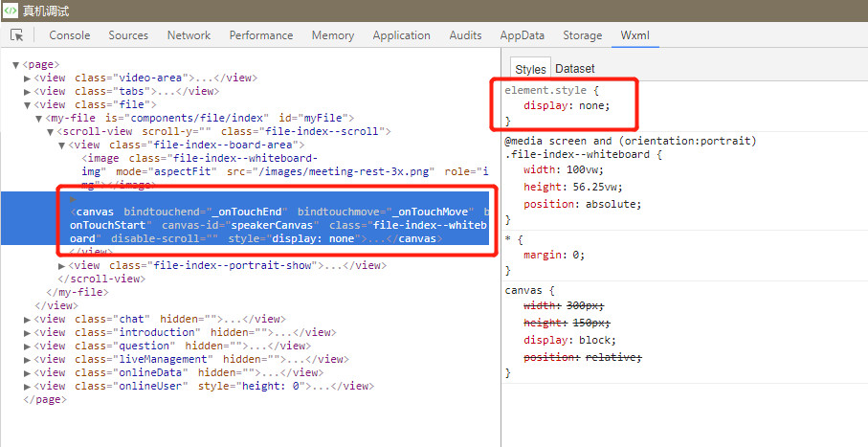The image size is (868, 447).
Task: Go to the Performance tab
Action: click(x=261, y=34)
